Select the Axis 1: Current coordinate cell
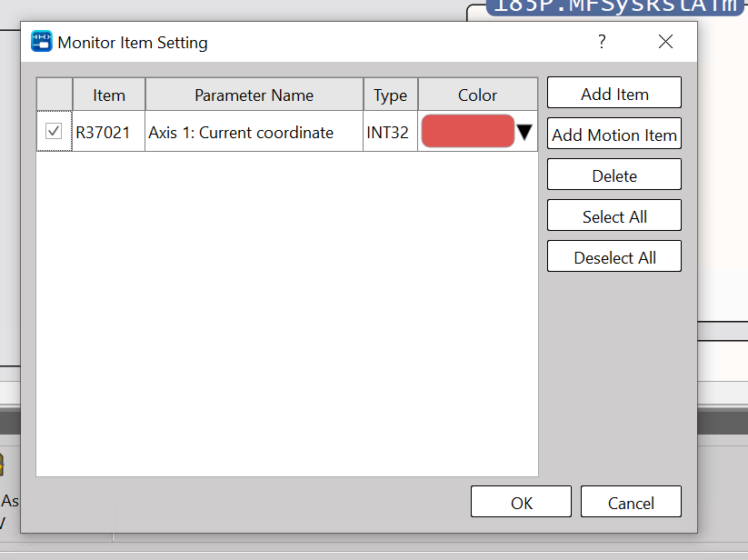This screenshot has width=748, height=560. click(241, 133)
